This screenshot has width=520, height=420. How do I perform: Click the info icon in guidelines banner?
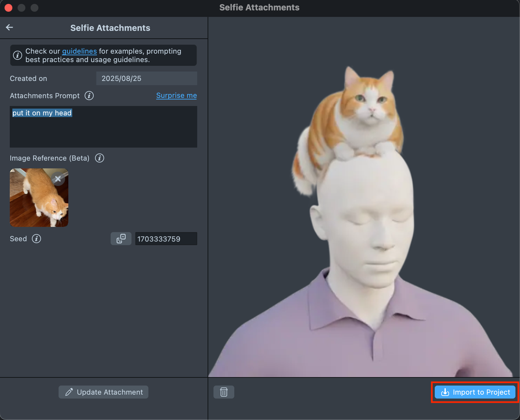(x=18, y=56)
